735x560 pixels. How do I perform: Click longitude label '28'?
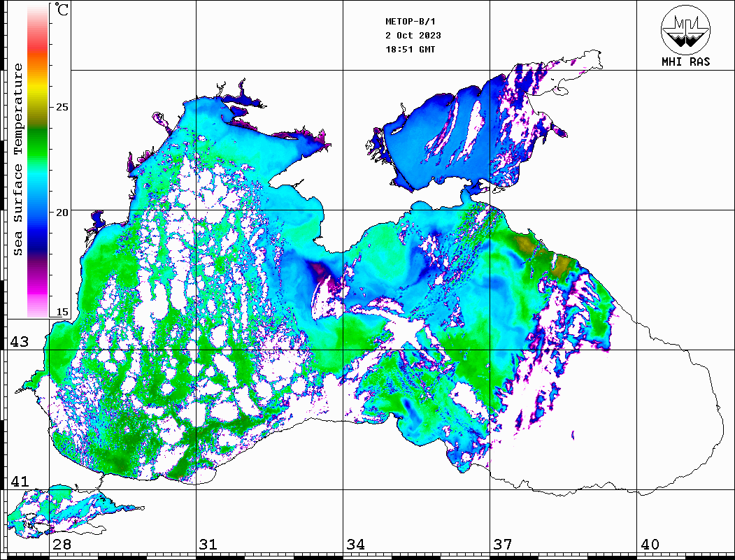tap(62, 544)
